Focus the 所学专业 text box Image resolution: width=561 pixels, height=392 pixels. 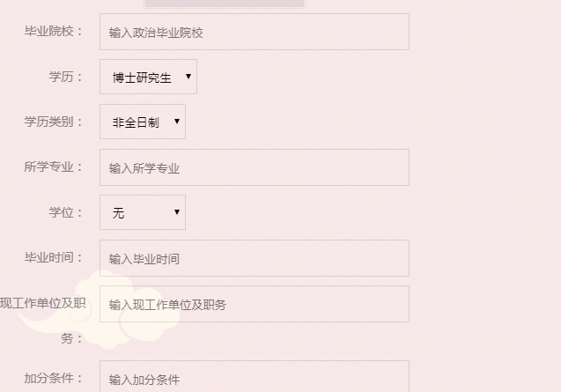click(255, 167)
